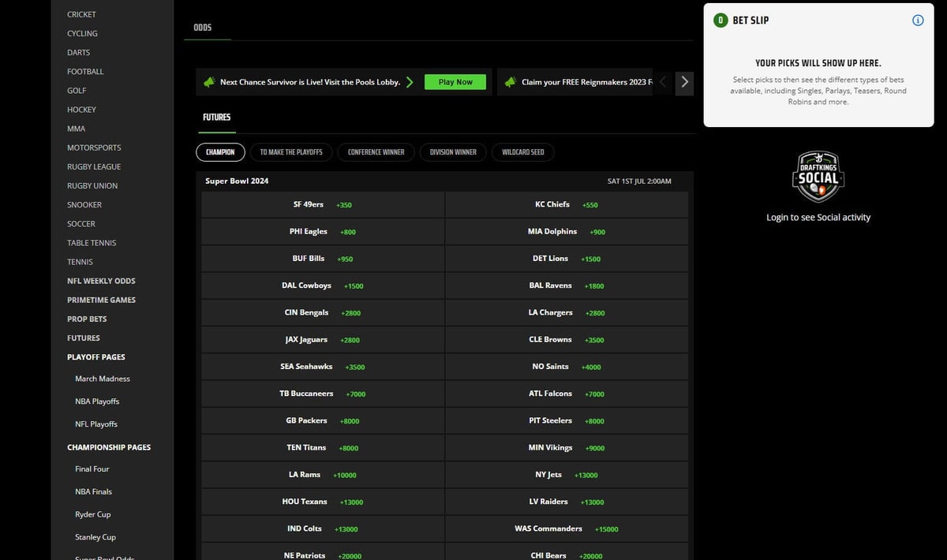Open NBA Finals championship page

(x=94, y=491)
